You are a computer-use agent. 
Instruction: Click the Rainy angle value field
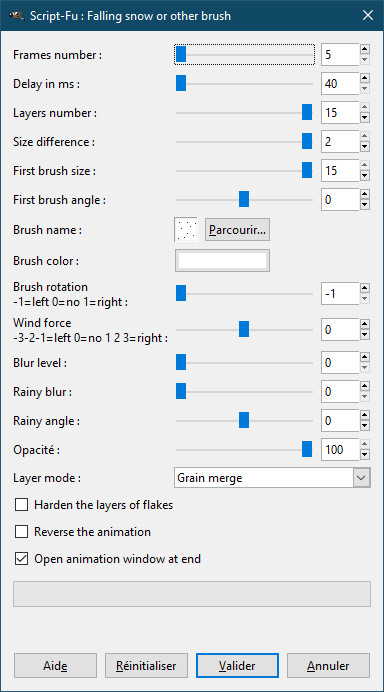[340, 421]
